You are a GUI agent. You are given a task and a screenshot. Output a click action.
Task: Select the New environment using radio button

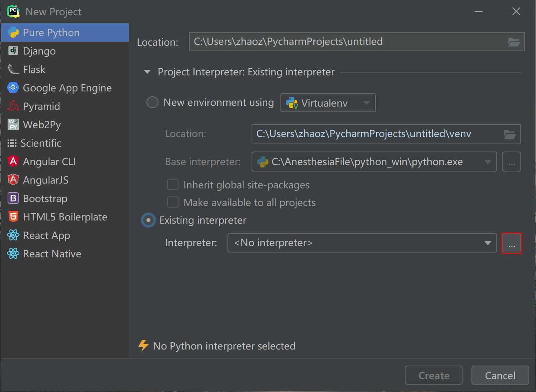(x=152, y=103)
